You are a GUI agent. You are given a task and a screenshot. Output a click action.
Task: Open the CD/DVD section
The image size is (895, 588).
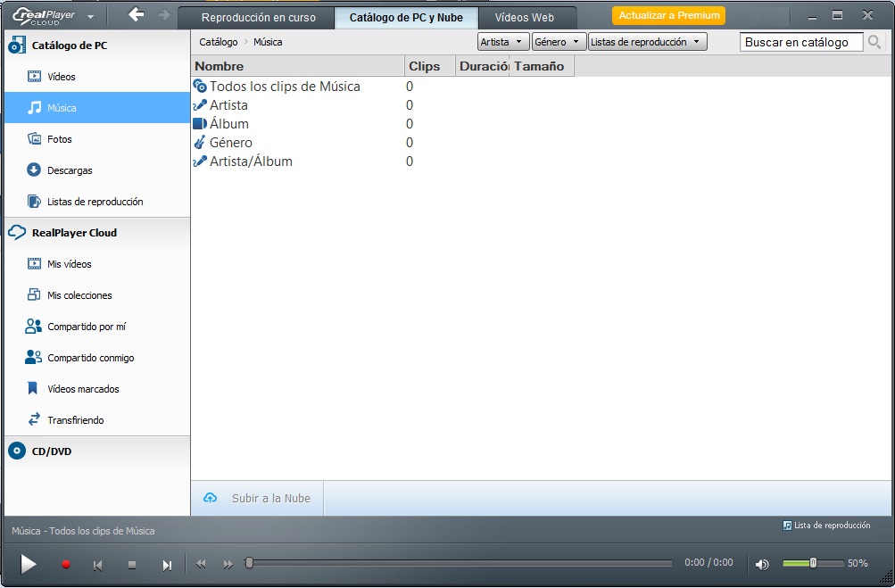click(x=97, y=451)
